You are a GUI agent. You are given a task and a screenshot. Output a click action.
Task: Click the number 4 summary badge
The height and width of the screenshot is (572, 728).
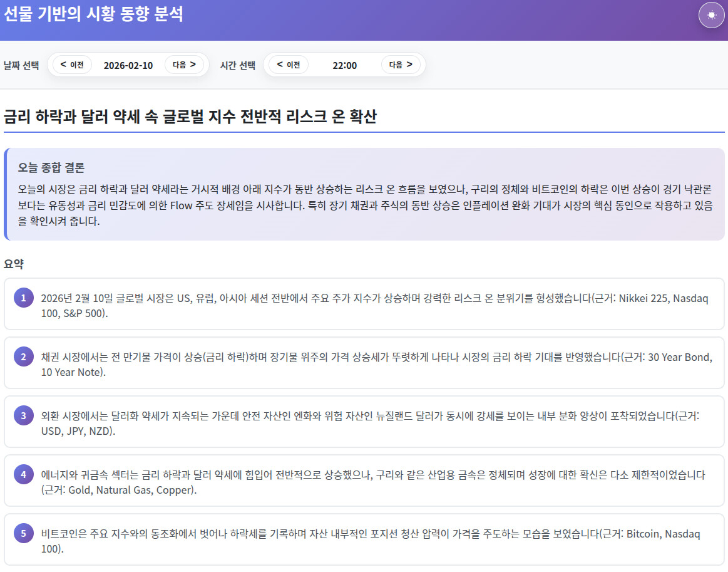point(23,474)
